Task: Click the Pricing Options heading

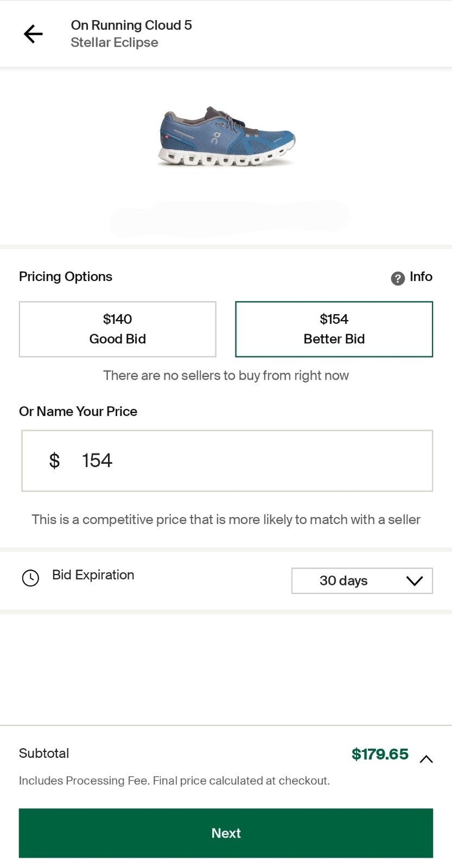Action: [x=66, y=277]
